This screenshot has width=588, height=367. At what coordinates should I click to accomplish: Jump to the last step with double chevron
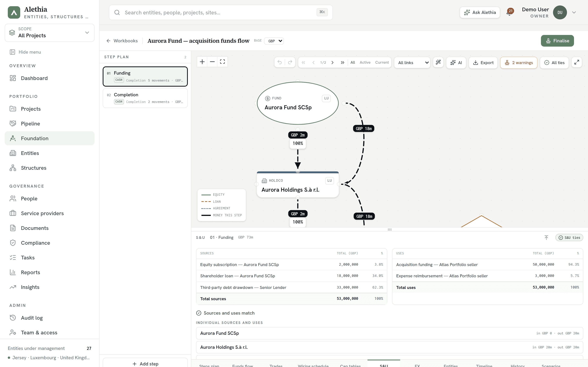click(x=342, y=62)
